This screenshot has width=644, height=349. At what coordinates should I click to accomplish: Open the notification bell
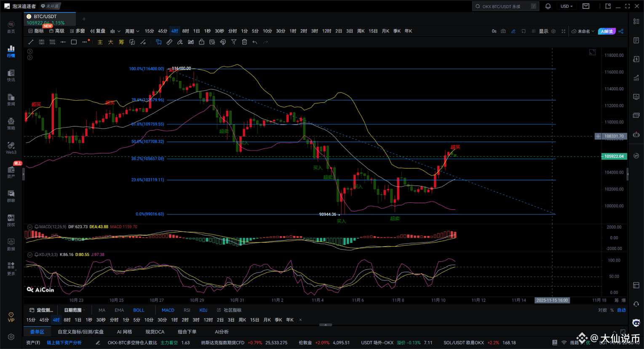(548, 6)
